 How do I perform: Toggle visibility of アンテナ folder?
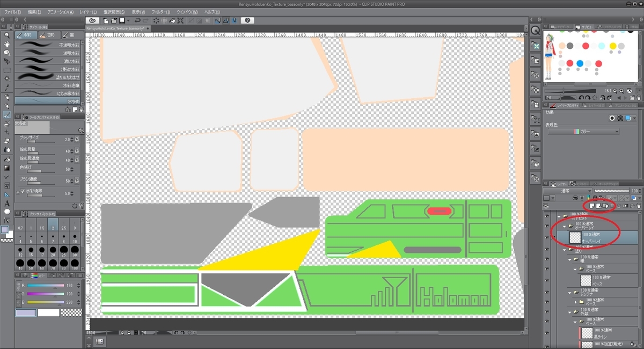click(547, 293)
